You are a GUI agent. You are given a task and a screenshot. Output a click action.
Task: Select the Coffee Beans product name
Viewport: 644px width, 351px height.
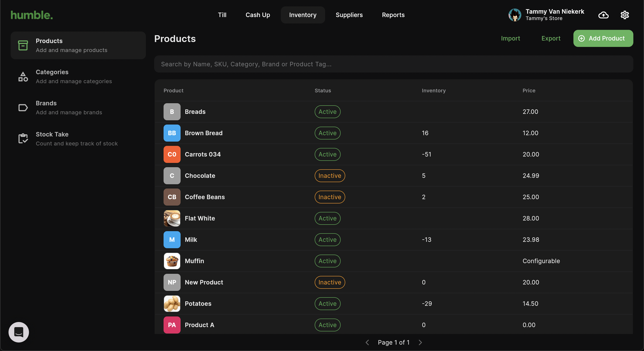204,197
